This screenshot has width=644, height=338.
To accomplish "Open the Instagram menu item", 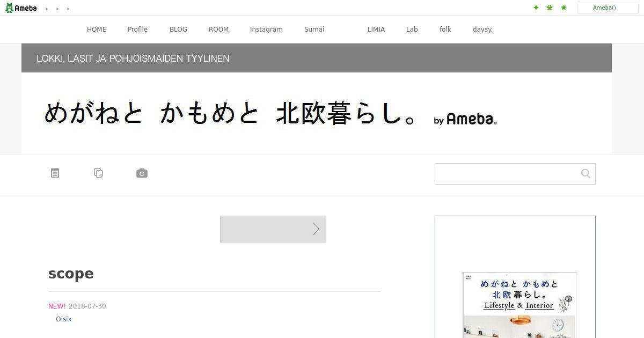I will coord(266,30).
